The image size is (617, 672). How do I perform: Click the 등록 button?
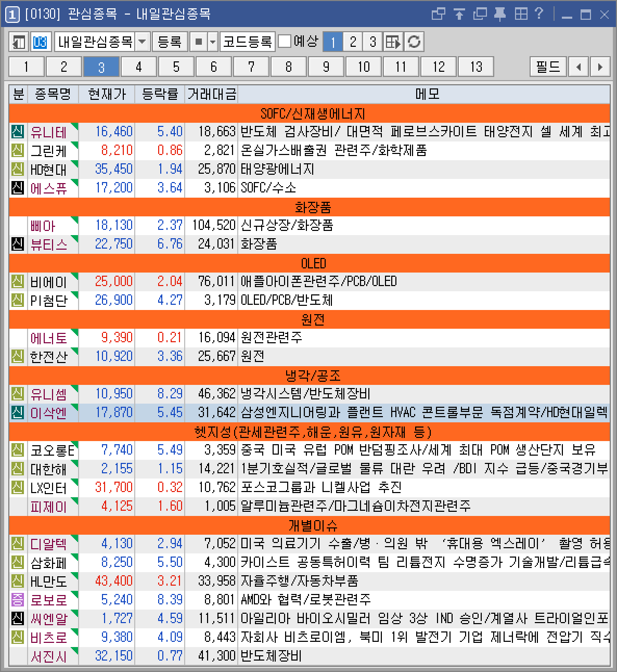[170, 42]
